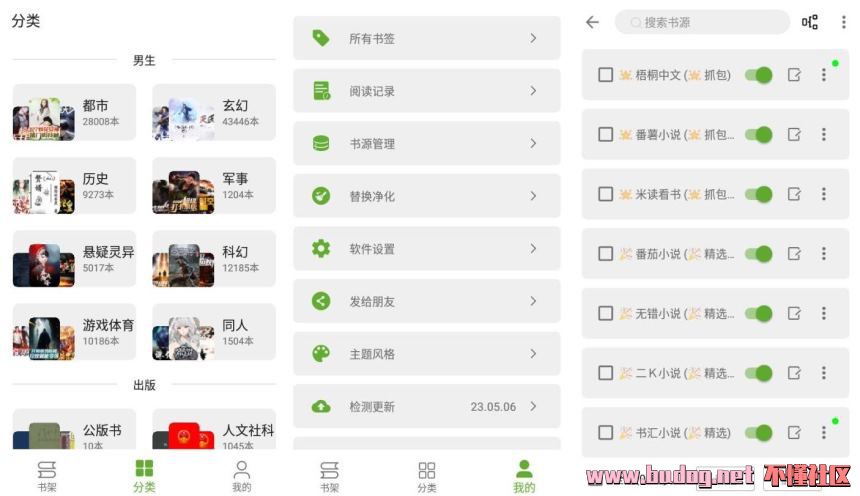This screenshot has height=496, width=860.
Task: Open the group sources icon beside search
Action: coord(810,22)
